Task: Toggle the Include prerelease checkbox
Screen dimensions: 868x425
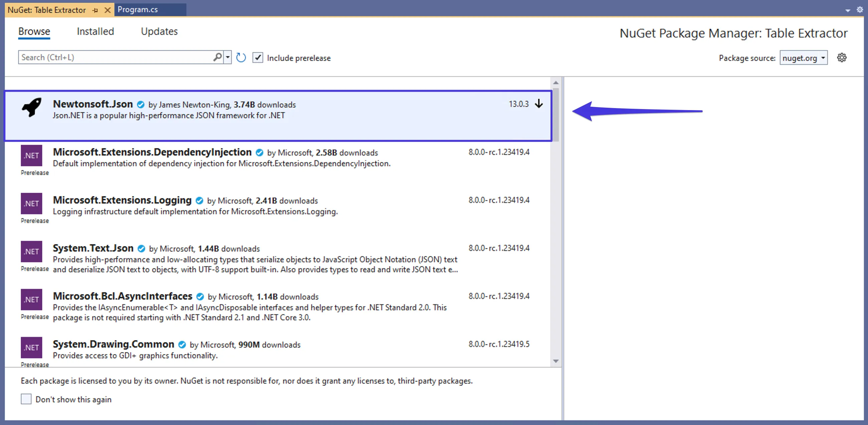Action: point(258,58)
